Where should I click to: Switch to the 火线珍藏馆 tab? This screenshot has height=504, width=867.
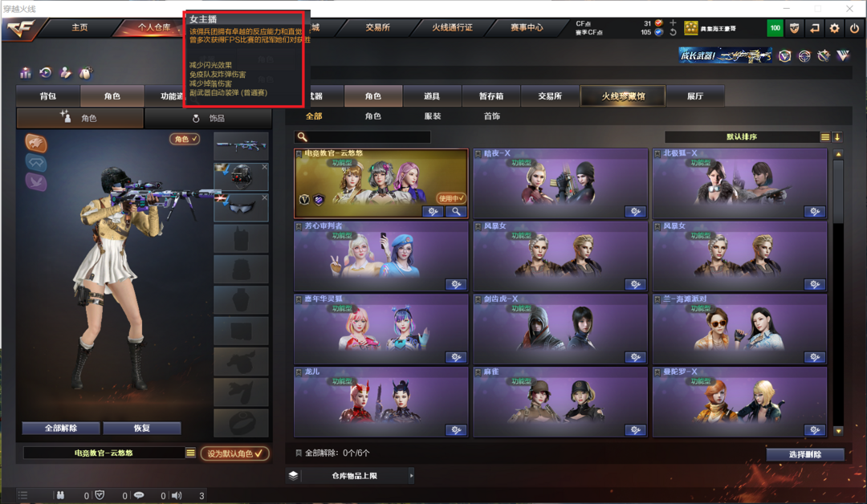(x=623, y=96)
